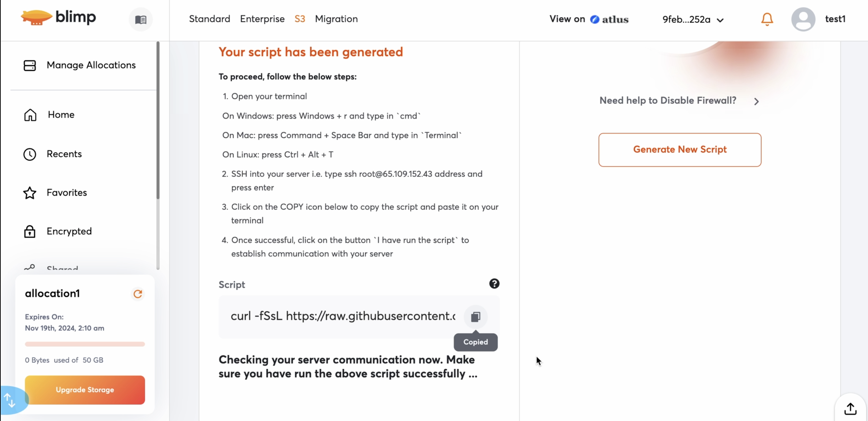Click the upload icon at bottom right
The width and height of the screenshot is (868, 421).
pos(850,409)
